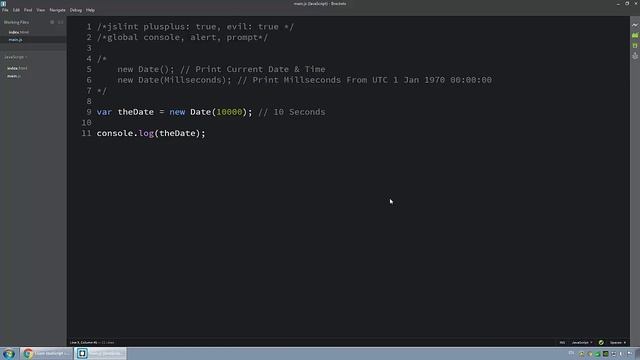Open the Spaces indentation dropdown

tap(618, 342)
